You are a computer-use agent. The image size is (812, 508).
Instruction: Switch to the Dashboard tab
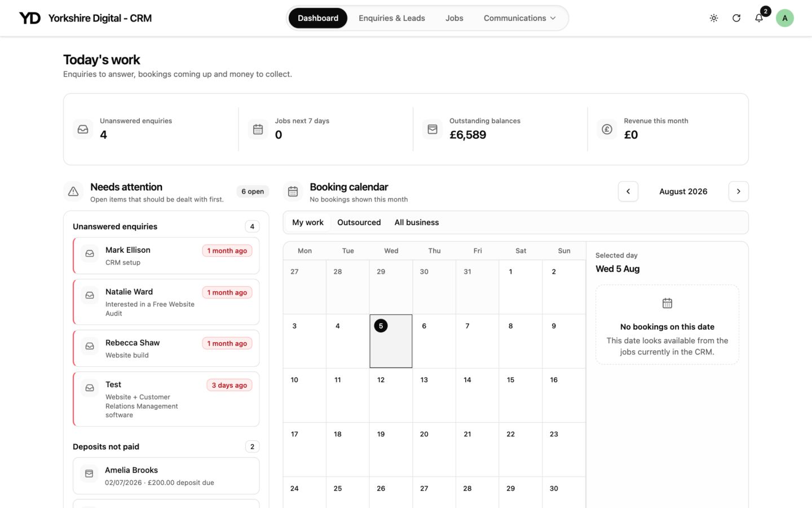tap(318, 18)
